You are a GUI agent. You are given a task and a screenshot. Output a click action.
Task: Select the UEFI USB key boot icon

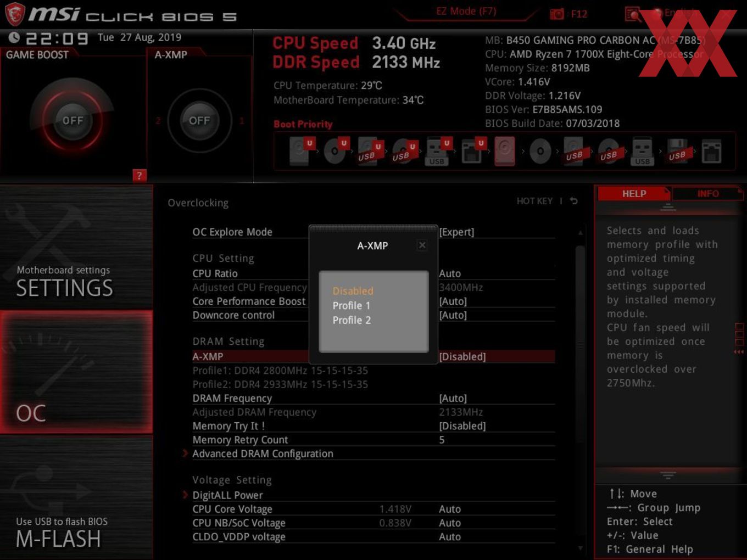[x=438, y=151]
